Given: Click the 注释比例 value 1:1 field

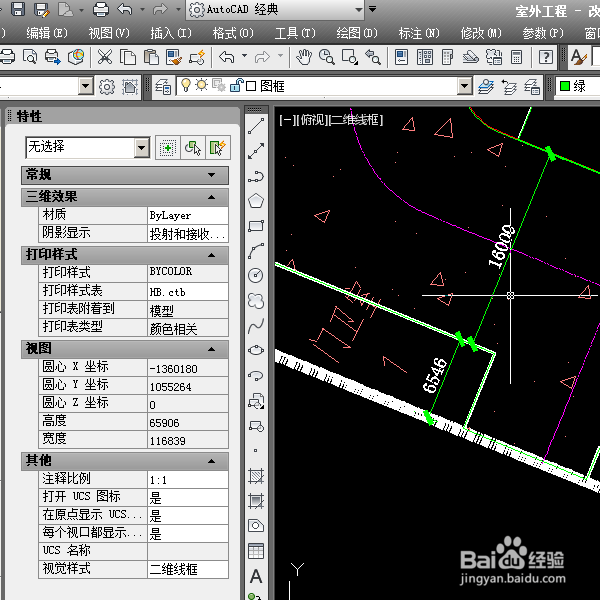Looking at the screenshot, I should pos(188,479).
